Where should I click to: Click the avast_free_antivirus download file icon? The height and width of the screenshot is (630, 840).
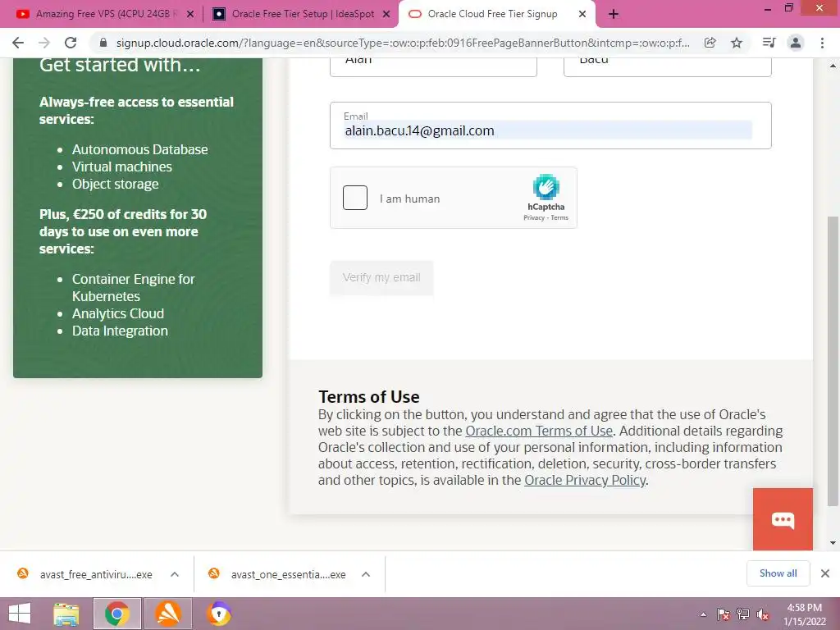click(x=22, y=573)
